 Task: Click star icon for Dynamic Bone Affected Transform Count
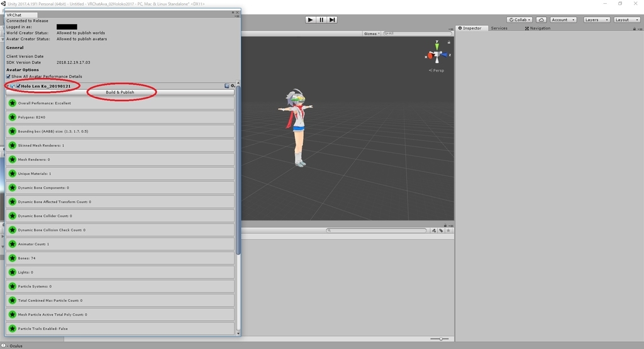(x=13, y=202)
